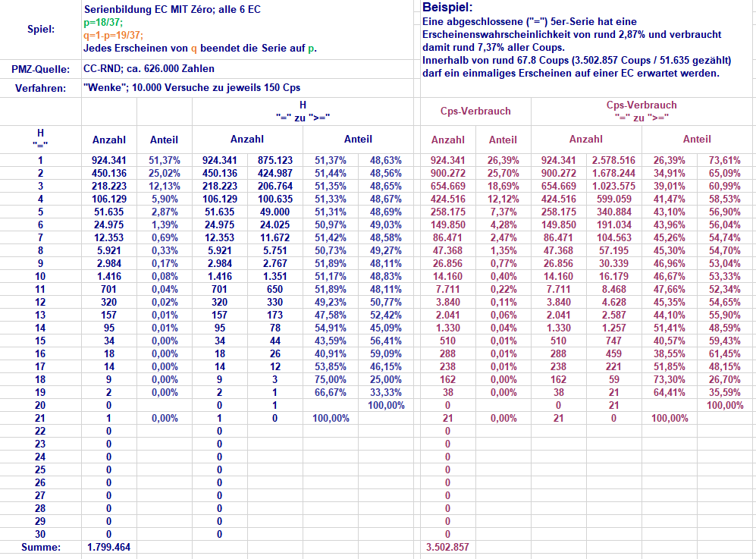Select the 73,61% percentage cell

[724, 161]
